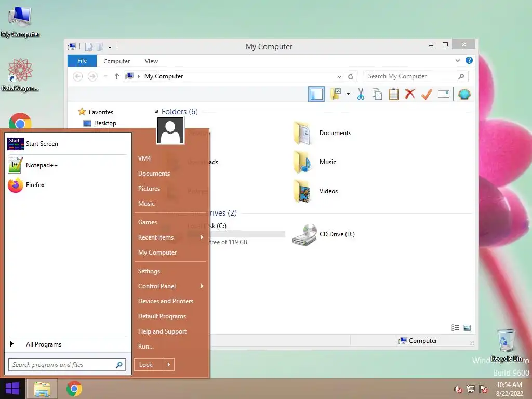
Task: Click Search programs and files box
Action: pyautogui.click(x=67, y=365)
